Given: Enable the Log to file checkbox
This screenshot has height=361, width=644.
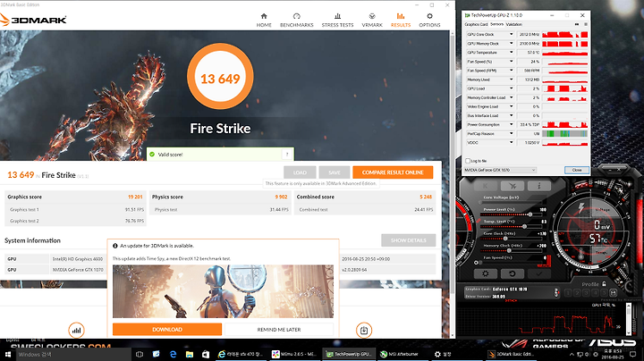Looking at the screenshot, I should [468, 161].
